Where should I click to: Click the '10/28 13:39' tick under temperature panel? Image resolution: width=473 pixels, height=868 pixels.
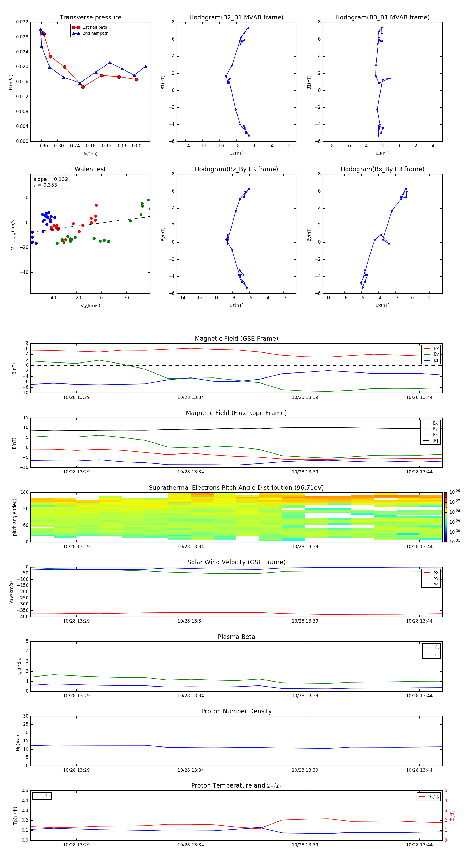tap(305, 845)
